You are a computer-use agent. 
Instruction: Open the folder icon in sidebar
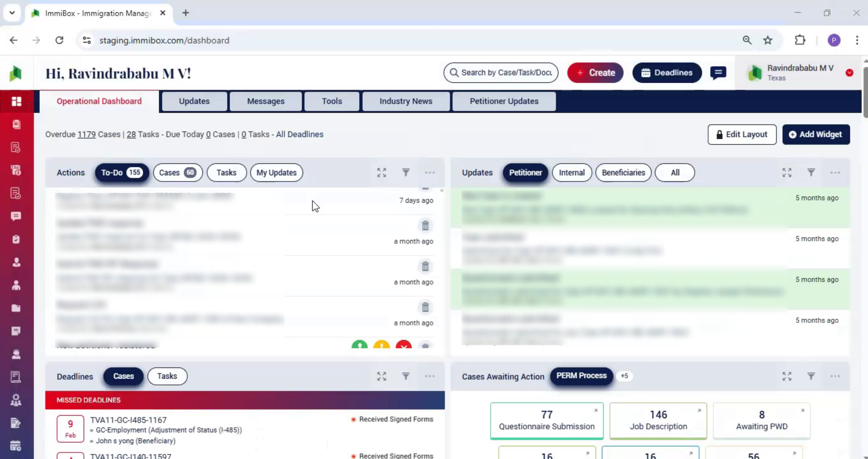pos(16,308)
